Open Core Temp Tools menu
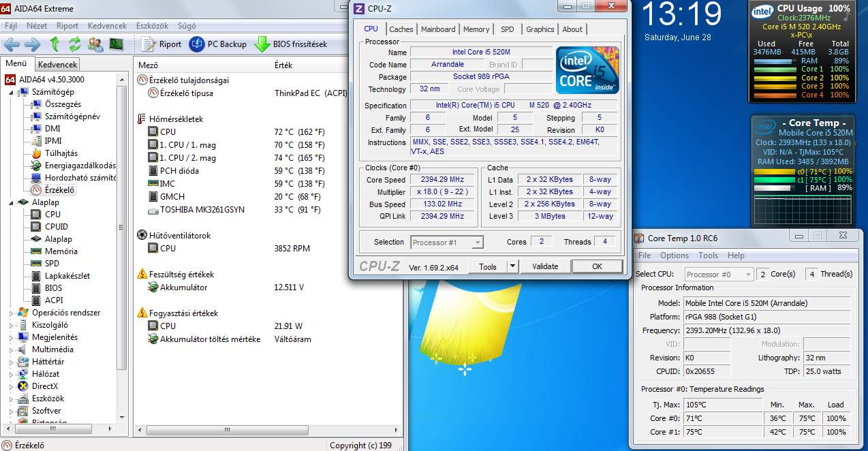The width and height of the screenshot is (868, 451). coord(708,255)
